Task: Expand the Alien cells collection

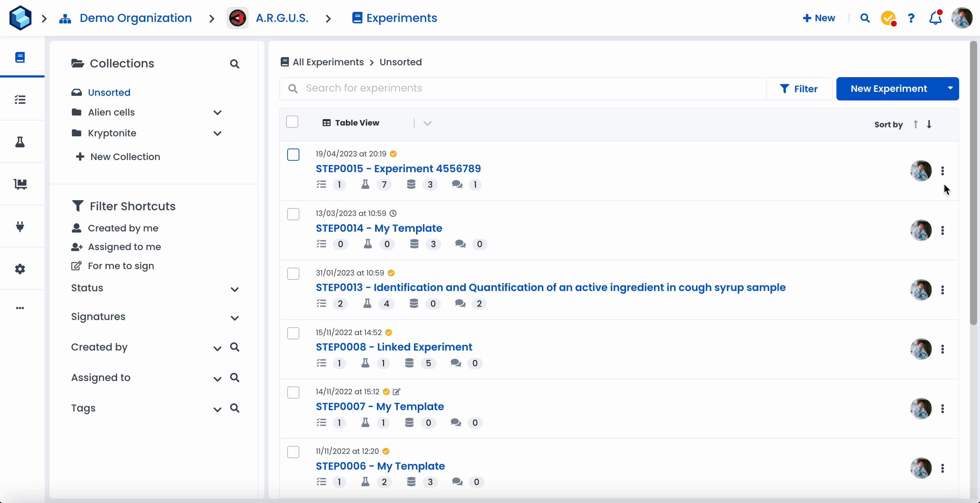Action: [217, 113]
